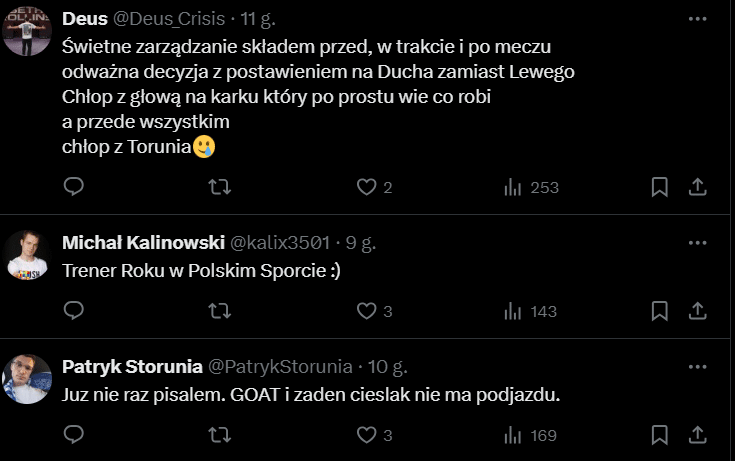Viewport: 735px width, 461px height.
Task: Open more options on Deus's tweet
Action: pos(696,19)
